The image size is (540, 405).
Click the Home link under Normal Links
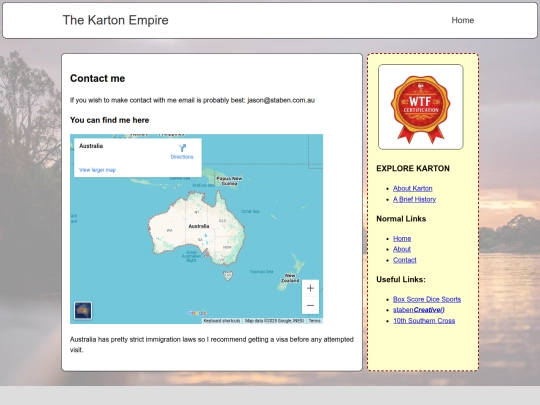point(402,239)
